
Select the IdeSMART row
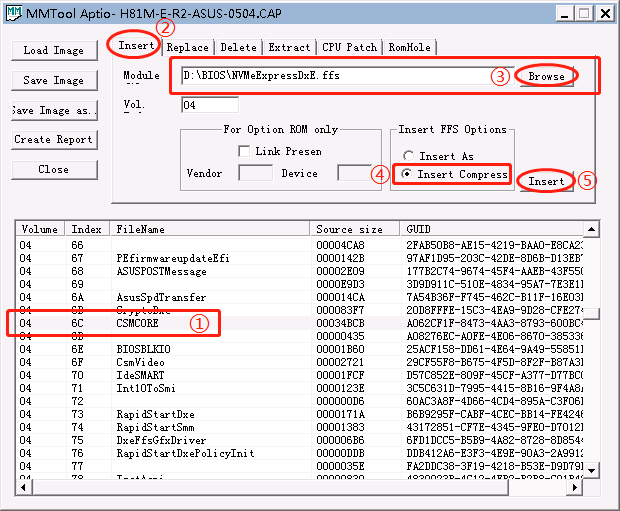click(300, 375)
